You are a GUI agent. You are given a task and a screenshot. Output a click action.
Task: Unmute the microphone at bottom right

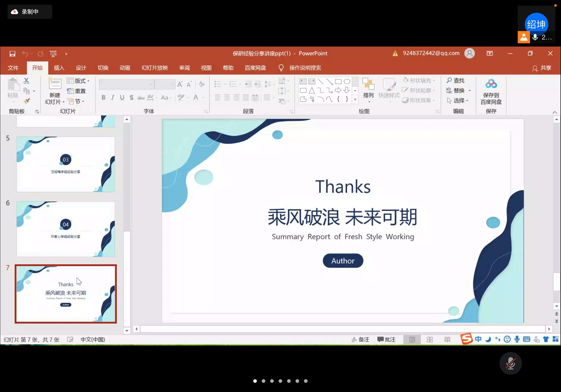tap(510, 364)
